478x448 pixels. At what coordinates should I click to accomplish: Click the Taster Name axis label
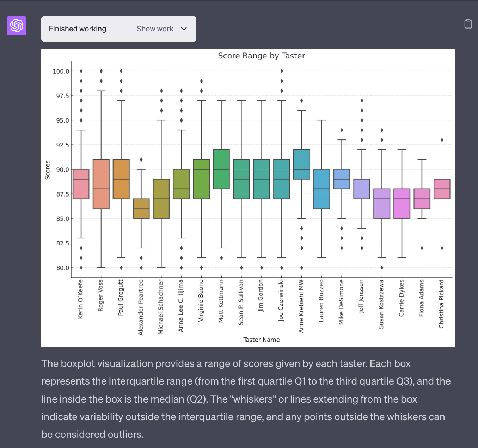click(x=261, y=340)
